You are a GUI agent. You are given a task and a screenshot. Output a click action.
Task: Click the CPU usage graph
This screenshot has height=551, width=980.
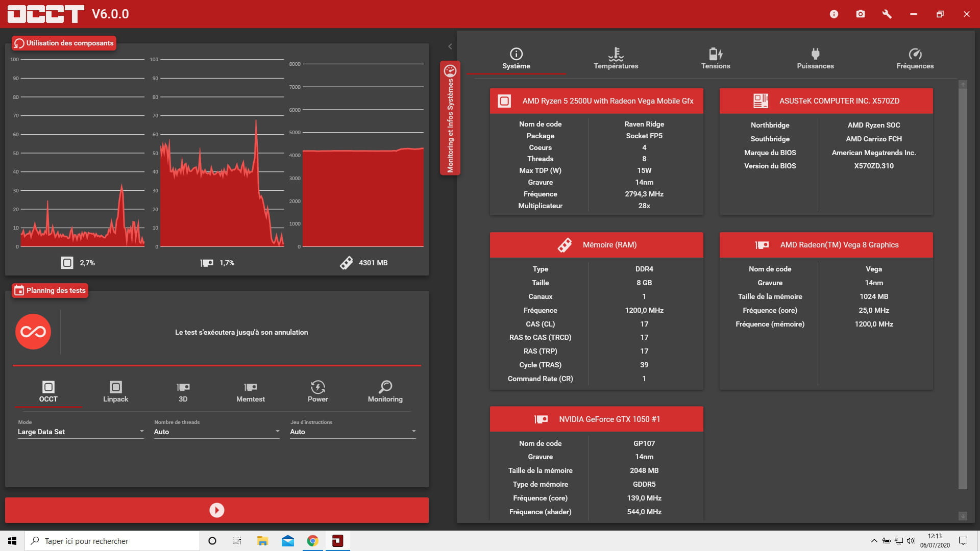tap(82, 153)
